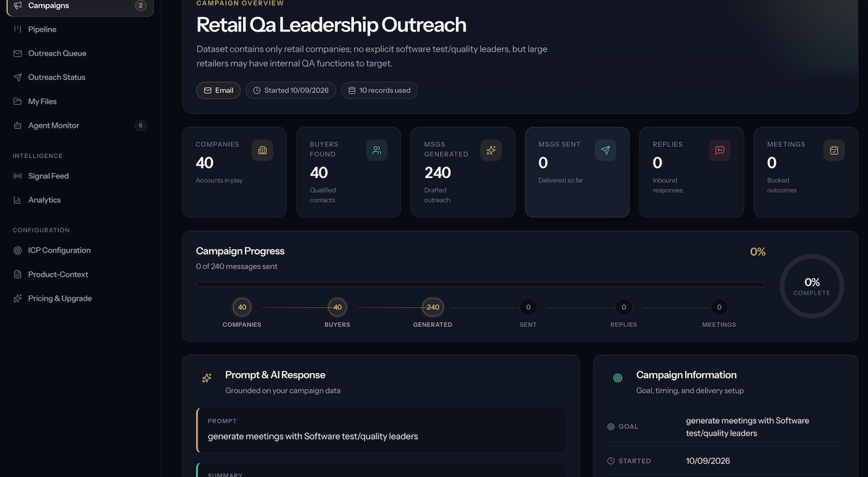
Task: Click the Companies card building icon
Action: click(262, 150)
